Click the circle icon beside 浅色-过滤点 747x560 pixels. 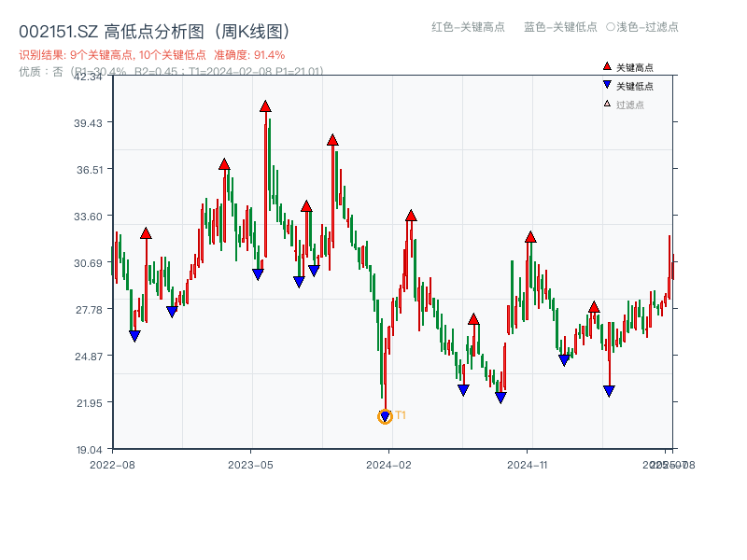612,28
